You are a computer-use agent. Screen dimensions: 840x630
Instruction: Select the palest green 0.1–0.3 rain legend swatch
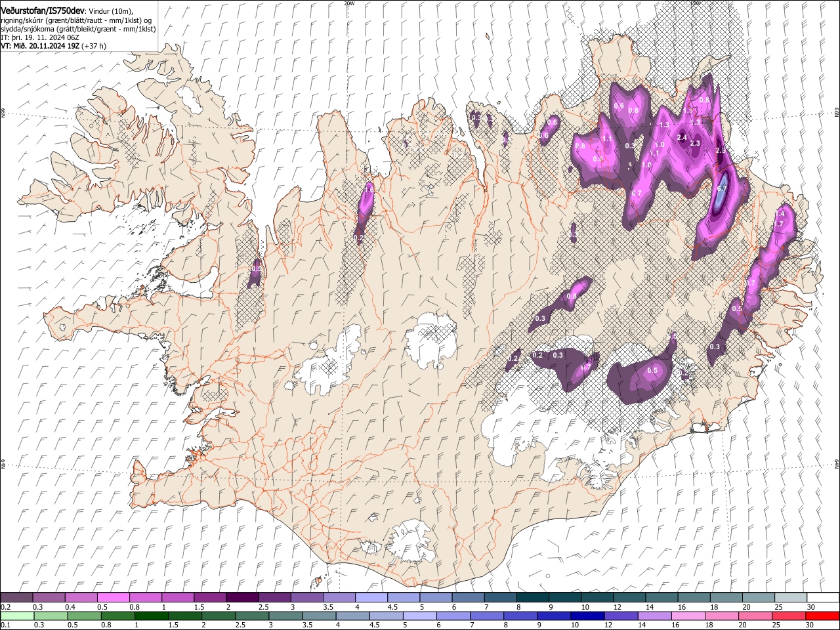[x=16, y=616]
